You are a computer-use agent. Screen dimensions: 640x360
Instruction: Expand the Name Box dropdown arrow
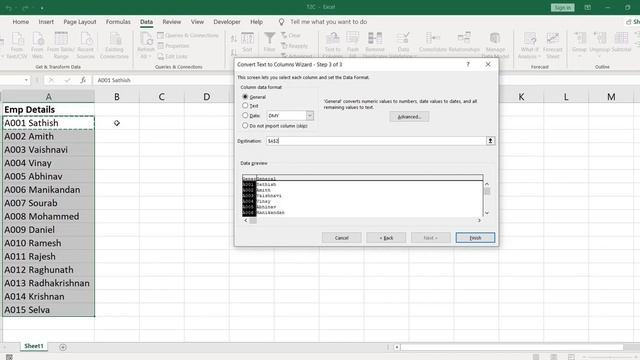coord(26,80)
